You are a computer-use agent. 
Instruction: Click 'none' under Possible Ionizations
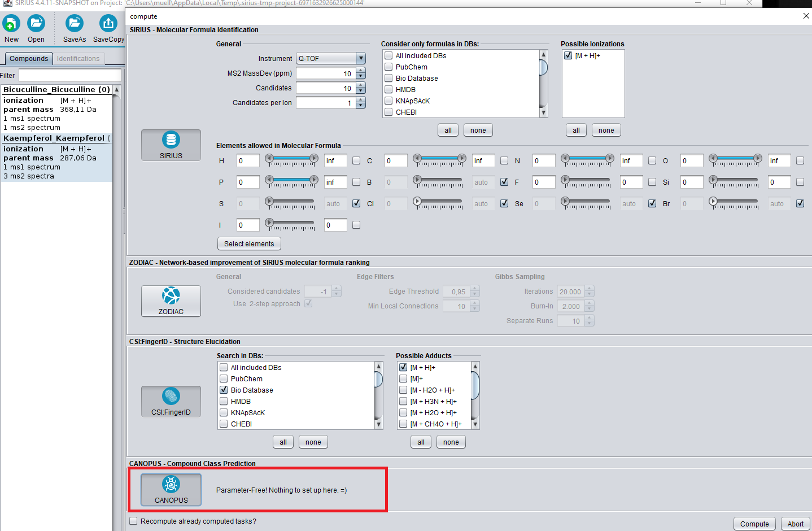[606, 130]
